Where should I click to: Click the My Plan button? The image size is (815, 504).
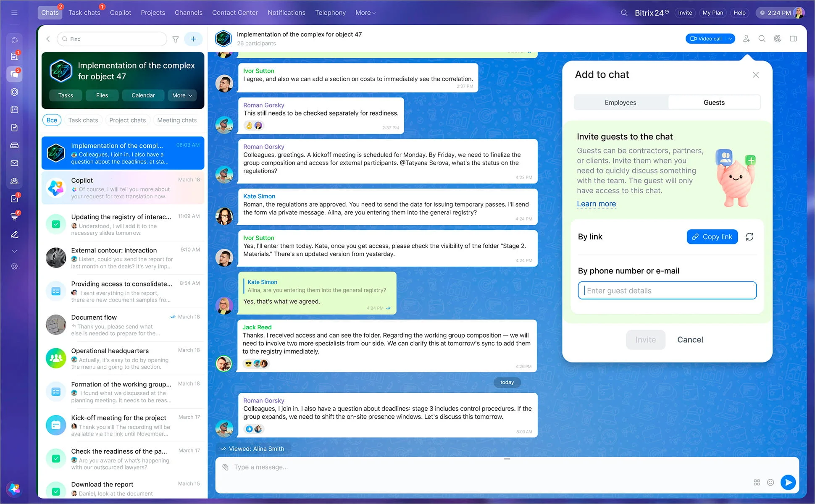point(713,13)
